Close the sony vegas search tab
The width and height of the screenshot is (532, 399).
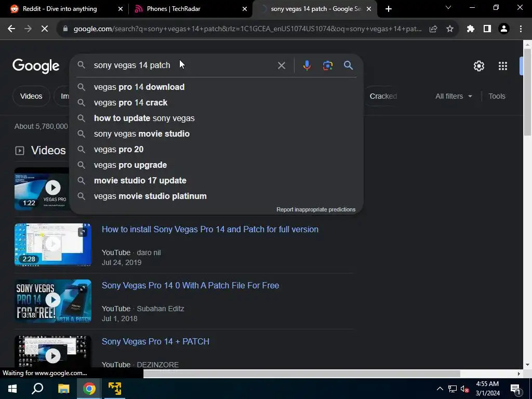369,9
